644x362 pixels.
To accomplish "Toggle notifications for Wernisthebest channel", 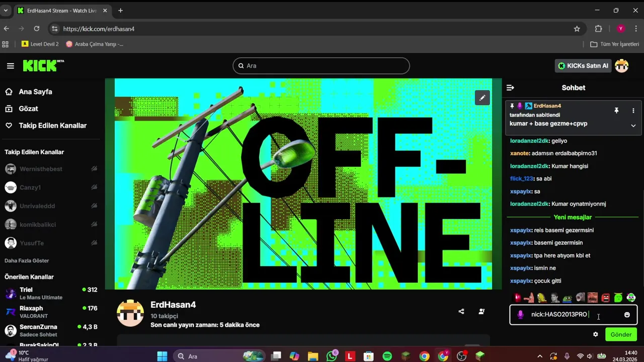I will (94, 169).
